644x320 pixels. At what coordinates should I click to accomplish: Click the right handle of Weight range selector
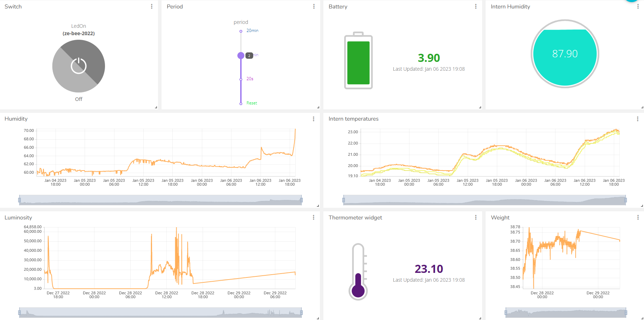coord(626,312)
